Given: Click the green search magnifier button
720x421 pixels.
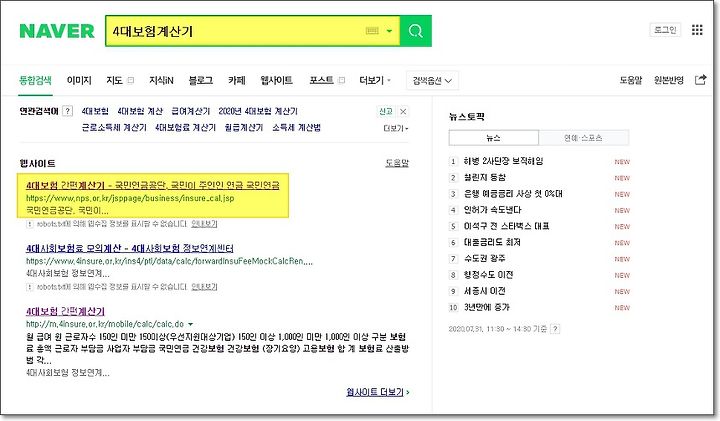Looking at the screenshot, I should point(416,31).
